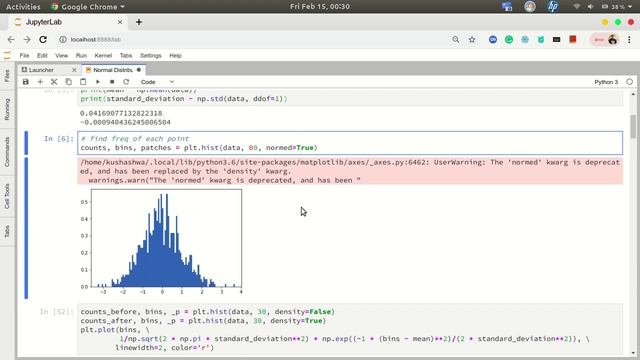Select the Normal Distribution notebook tab

[113, 70]
